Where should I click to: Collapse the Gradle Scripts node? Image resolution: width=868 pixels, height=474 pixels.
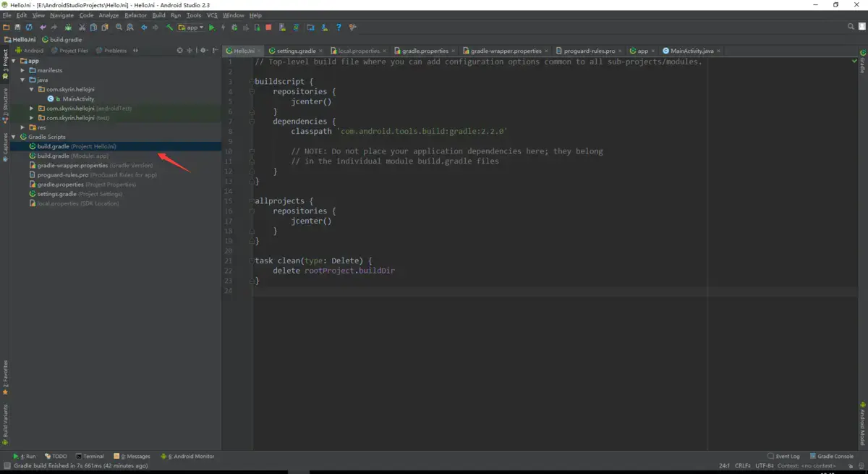click(x=14, y=137)
